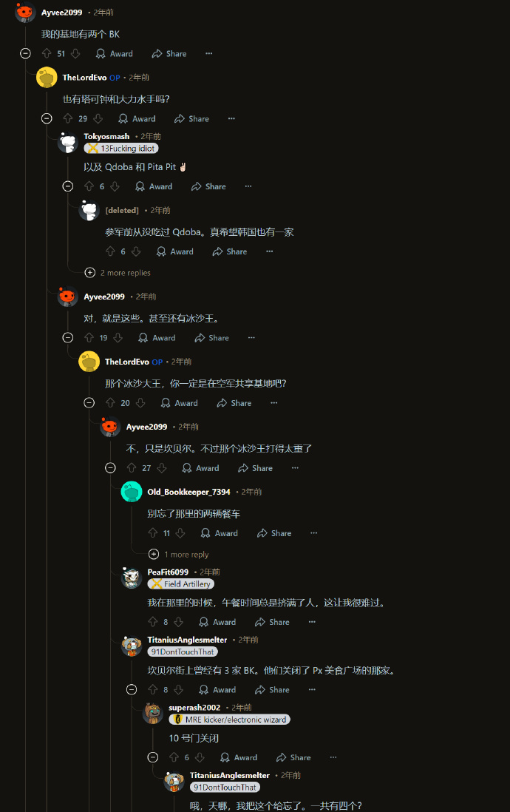Share Ayvee2099's comment with 19 points

[212, 338]
